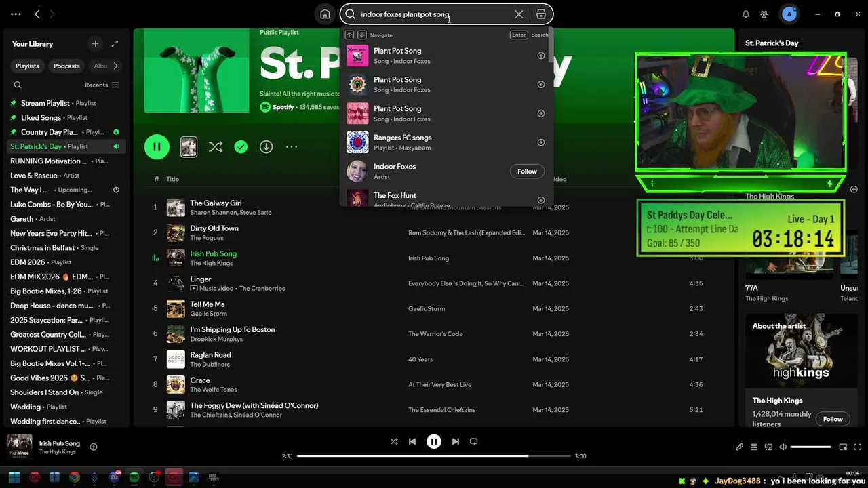Search within Your Library
The image size is (868, 488).
(18, 85)
